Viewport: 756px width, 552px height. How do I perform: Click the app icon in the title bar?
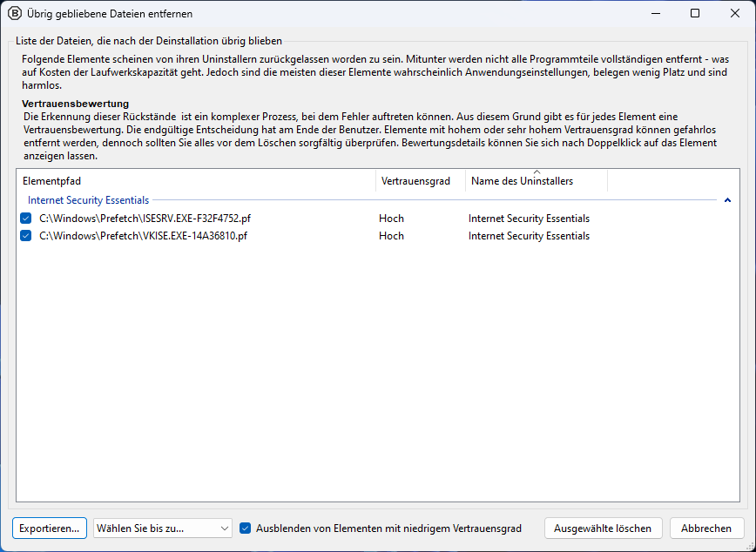pyautogui.click(x=15, y=14)
